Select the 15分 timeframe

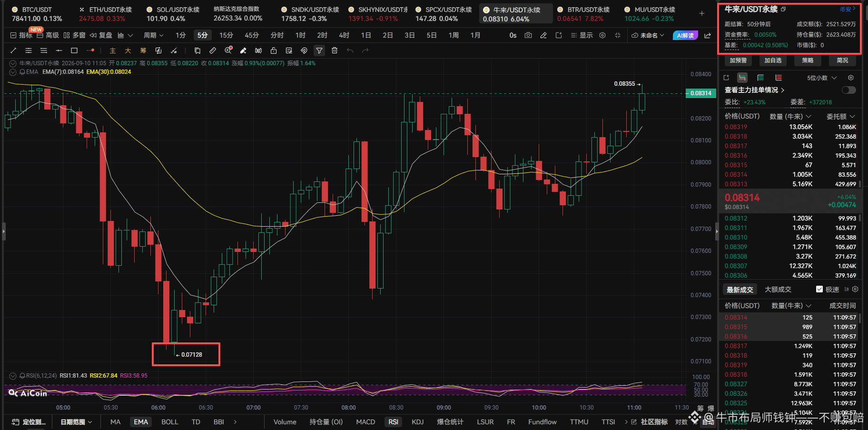coord(226,35)
